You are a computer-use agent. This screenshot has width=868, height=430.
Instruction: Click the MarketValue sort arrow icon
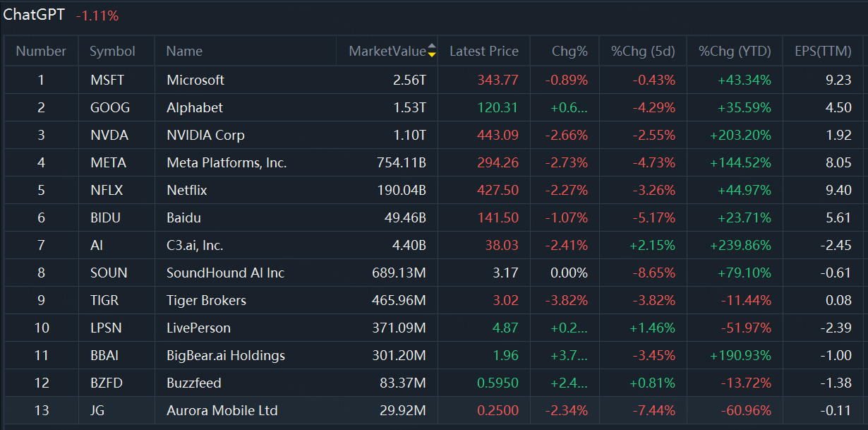pyautogui.click(x=432, y=51)
